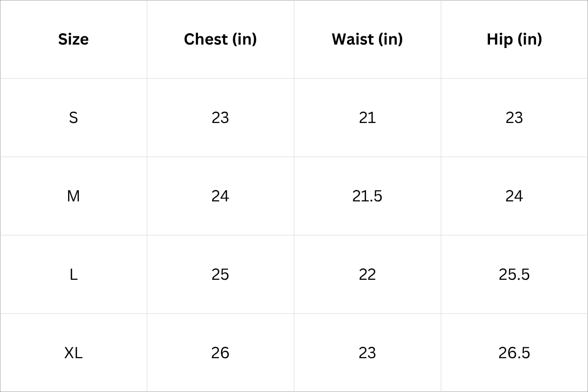Viewport: 588px width, 392px height.
Task: Click the M size row label
Action: point(73,196)
